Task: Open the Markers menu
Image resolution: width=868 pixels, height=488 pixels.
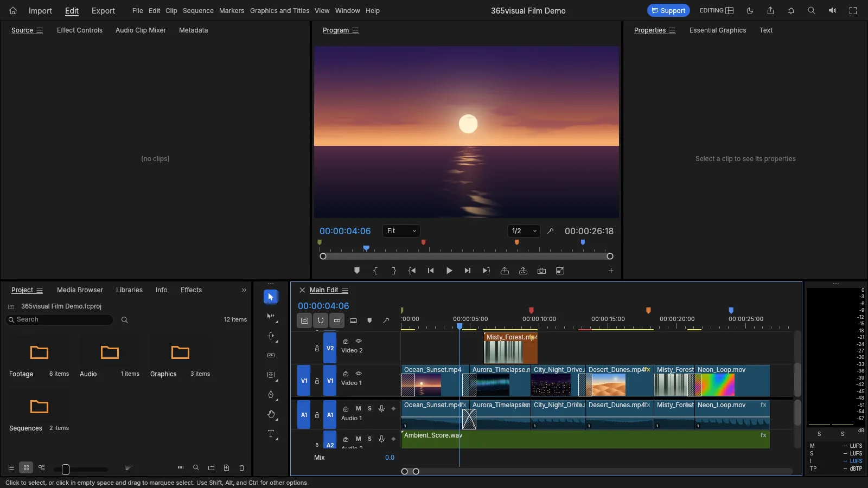Action: [x=232, y=11]
